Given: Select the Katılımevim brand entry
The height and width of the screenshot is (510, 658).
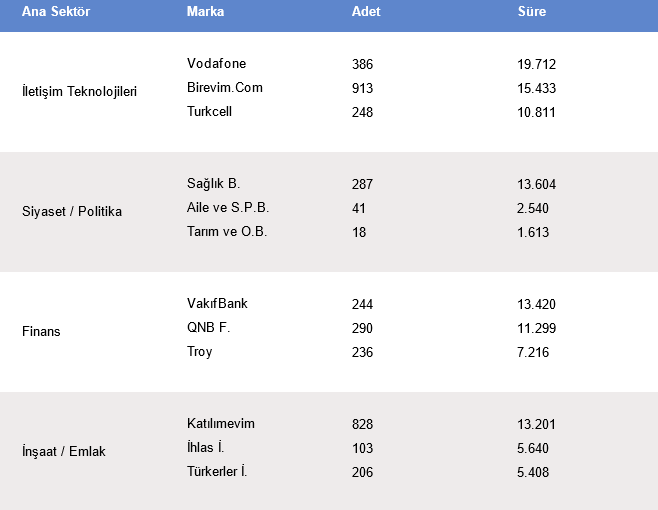Looking at the screenshot, I should 220,424.
